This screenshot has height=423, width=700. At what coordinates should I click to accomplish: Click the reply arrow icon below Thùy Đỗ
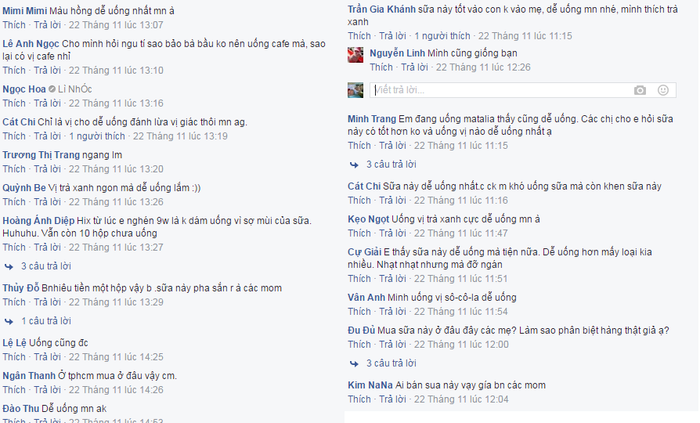coord(9,321)
